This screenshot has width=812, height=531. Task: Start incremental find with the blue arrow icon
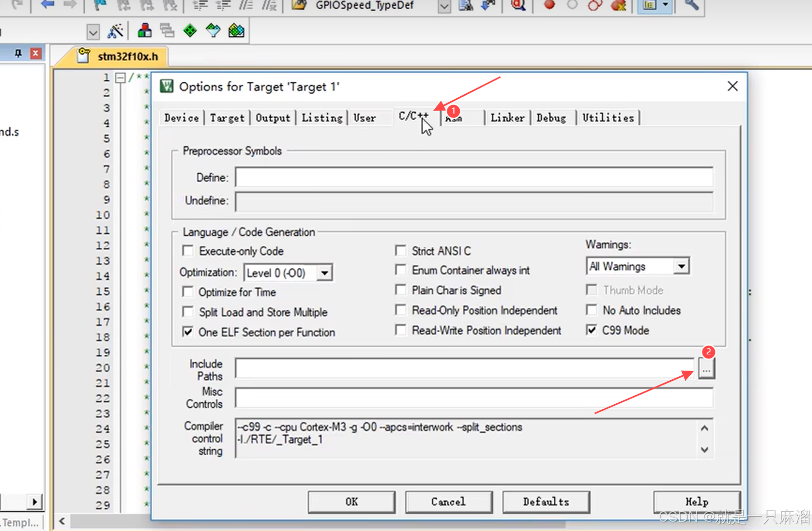488,5
